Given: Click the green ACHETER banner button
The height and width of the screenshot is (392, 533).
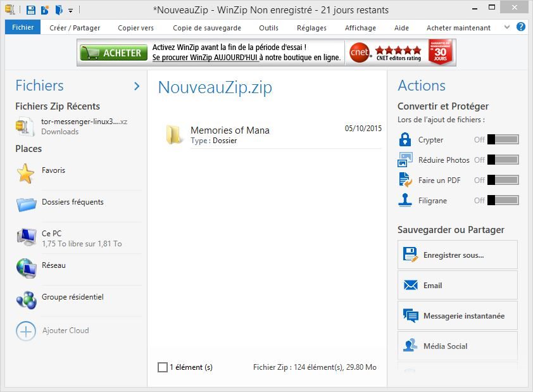Looking at the screenshot, I should [113, 53].
